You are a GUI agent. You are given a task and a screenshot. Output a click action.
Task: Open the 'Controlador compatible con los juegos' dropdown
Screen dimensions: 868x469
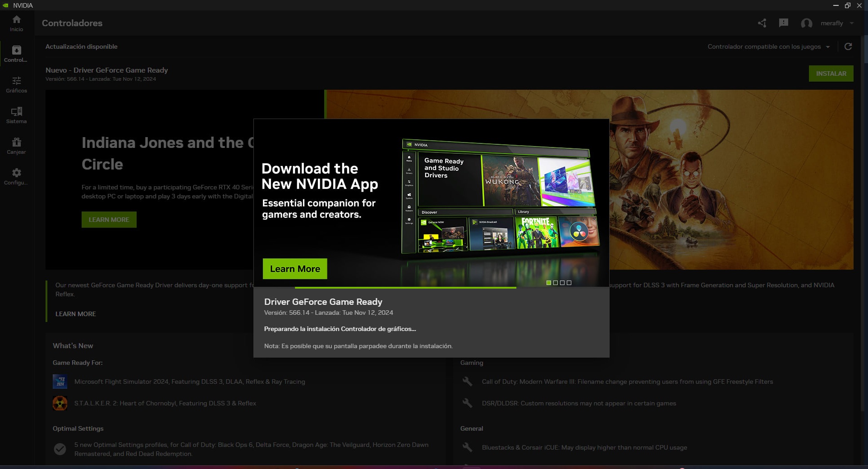pos(769,46)
